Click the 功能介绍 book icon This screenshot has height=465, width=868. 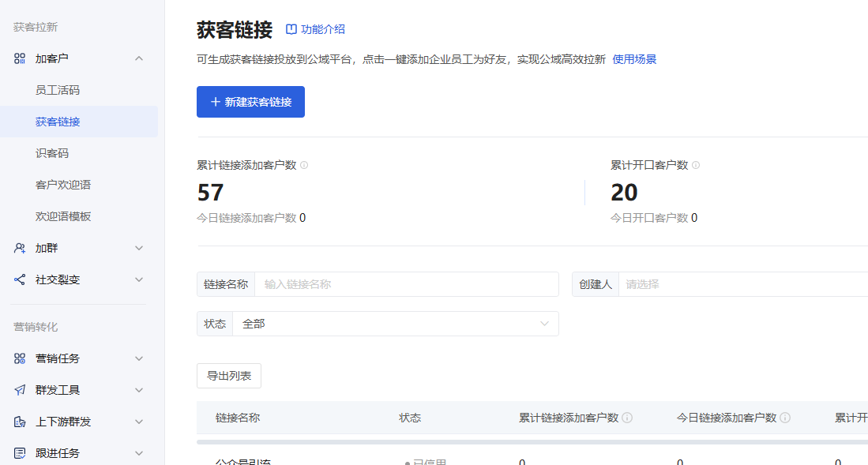(x=291, y=29)
